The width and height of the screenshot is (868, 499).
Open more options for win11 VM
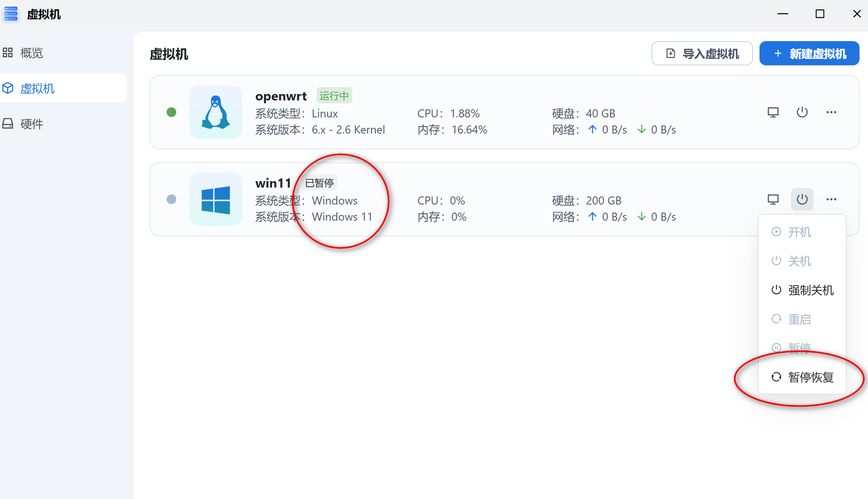click(x=831, y=199)
